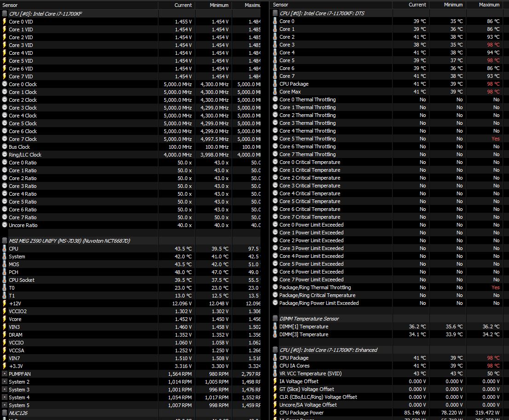The image size is (509, 420).
Task: Click the lightning icon beside CPU Package Power
Action: (x=275, y=413)
